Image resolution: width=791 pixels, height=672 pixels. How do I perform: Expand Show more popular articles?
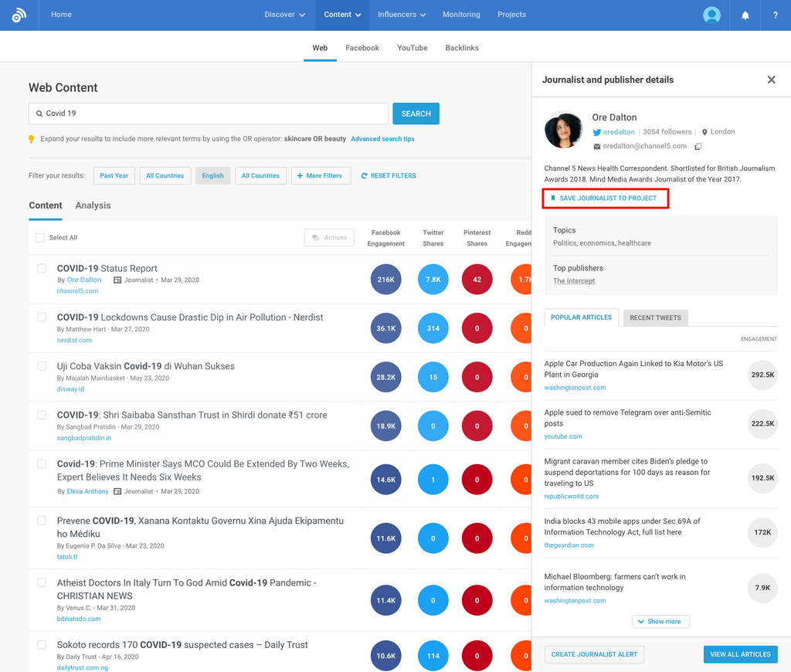[x=660, y=621]
